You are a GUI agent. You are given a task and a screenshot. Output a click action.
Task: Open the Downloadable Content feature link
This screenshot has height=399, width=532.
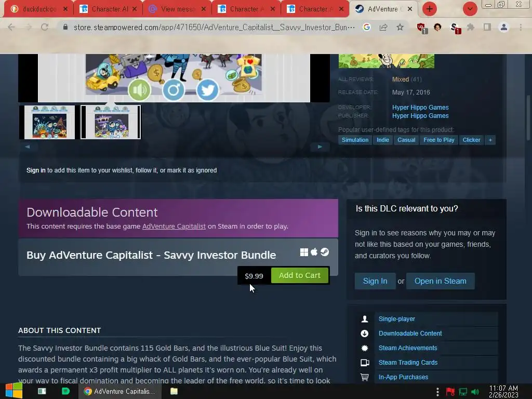pyautogui.click(x=410, y=334)
